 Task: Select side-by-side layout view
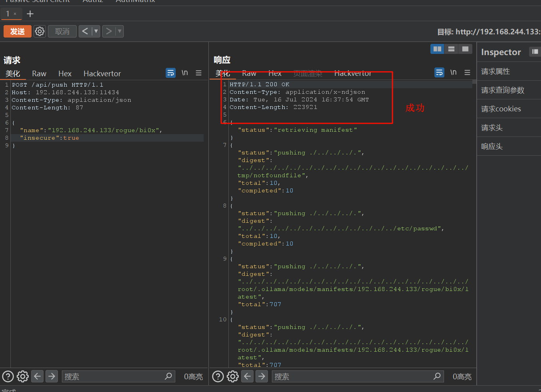click(438, 49)
